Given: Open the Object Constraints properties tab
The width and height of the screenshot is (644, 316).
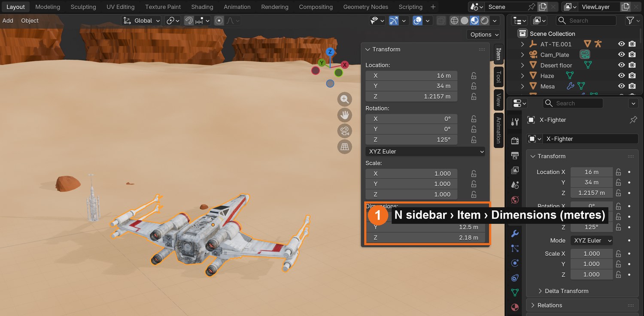Looking at the screenshot, I should (515, 278).
